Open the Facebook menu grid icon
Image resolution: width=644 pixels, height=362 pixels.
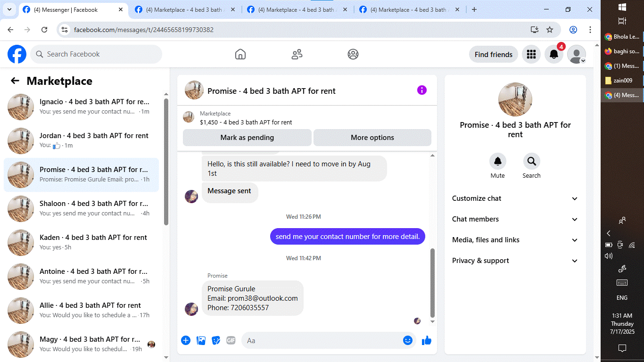point(531,54)
